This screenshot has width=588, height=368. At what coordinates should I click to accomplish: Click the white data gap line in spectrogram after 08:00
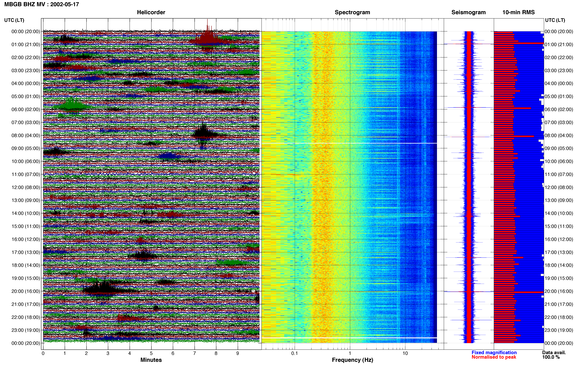[349, 143]
